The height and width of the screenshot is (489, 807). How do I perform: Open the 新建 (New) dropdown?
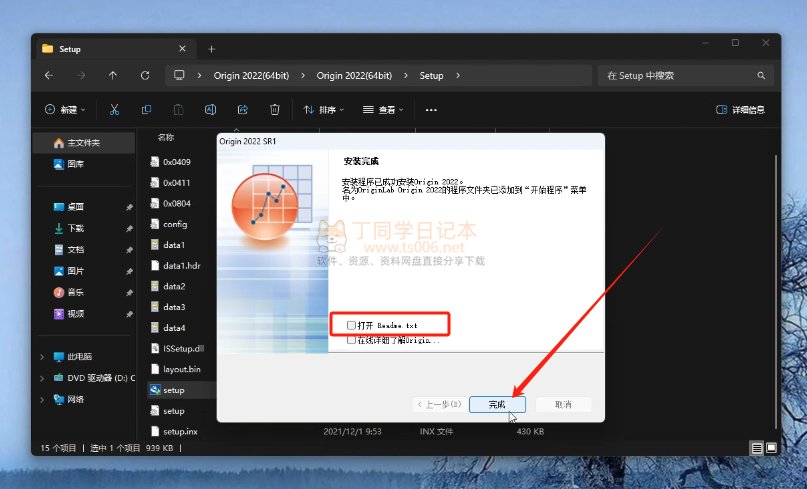(66, 110)
